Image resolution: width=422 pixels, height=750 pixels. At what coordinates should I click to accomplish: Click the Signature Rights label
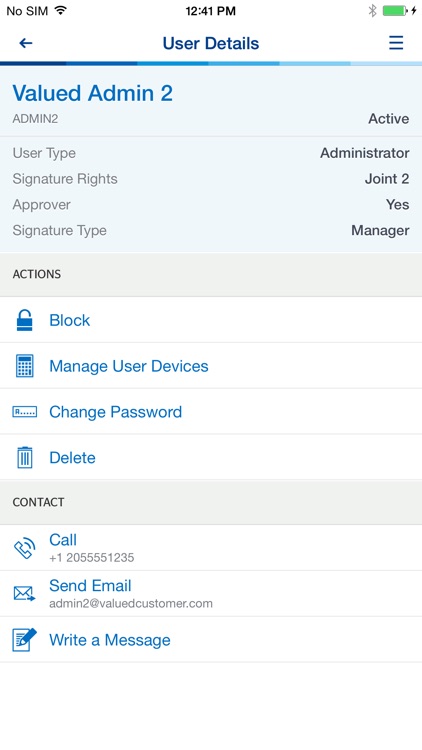[x=65, y=179]
